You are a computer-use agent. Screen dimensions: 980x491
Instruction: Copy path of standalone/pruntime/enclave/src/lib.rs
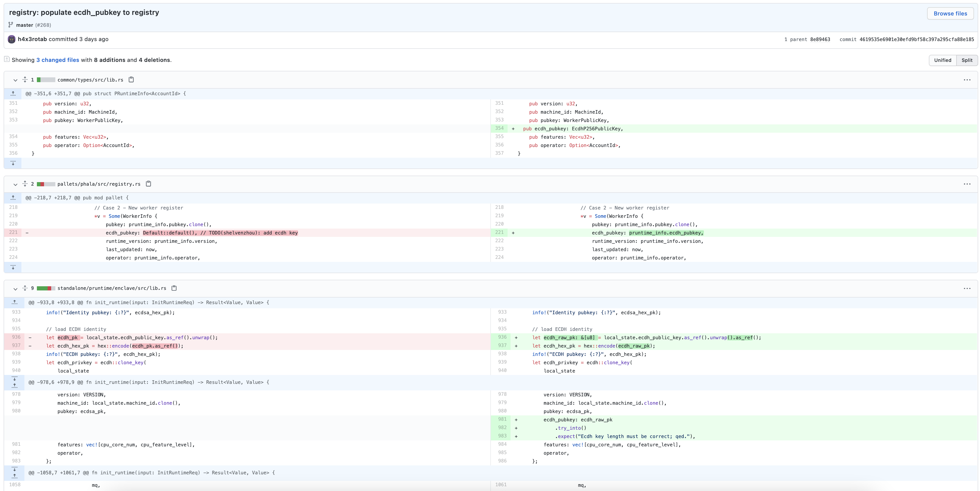174,288
